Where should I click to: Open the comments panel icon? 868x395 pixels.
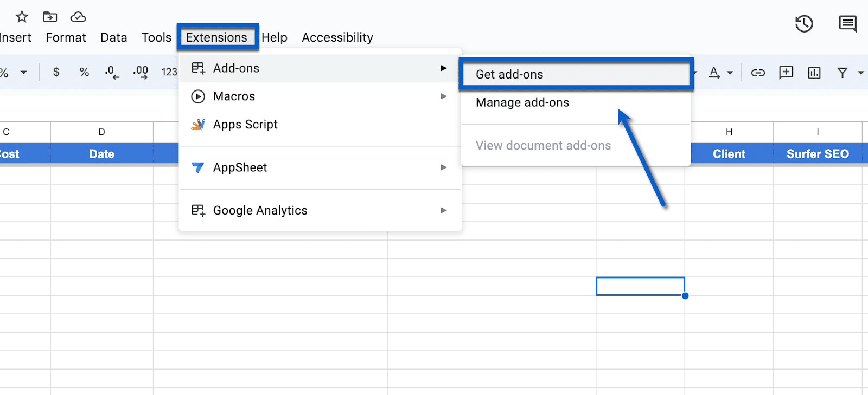point(847,24)
